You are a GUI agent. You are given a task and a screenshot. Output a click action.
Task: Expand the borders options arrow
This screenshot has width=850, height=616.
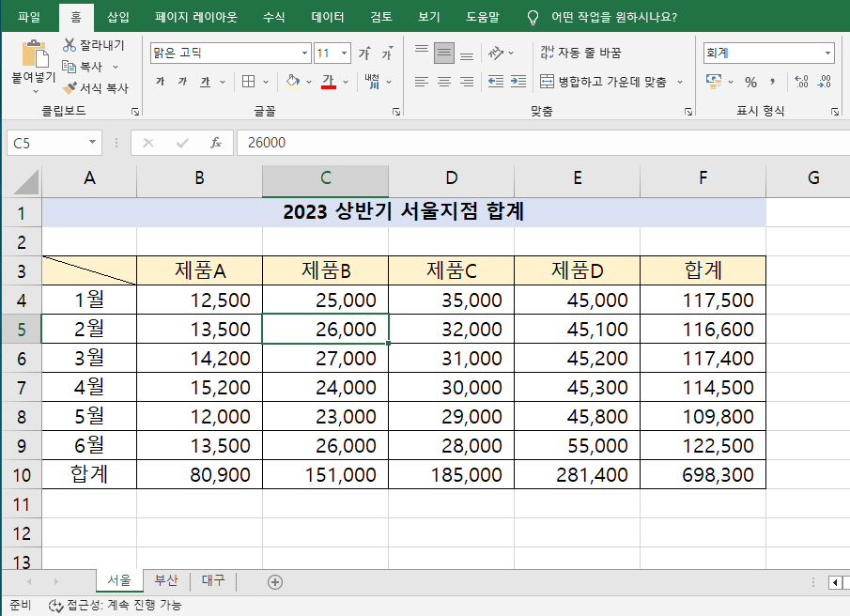point(266,82)
